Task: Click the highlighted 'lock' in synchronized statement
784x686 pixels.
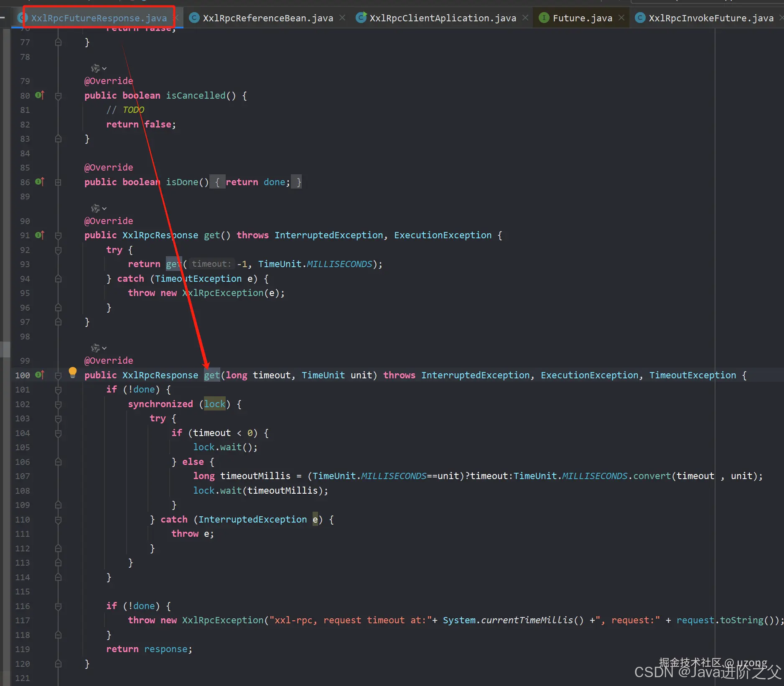Action: coord(215,404)
